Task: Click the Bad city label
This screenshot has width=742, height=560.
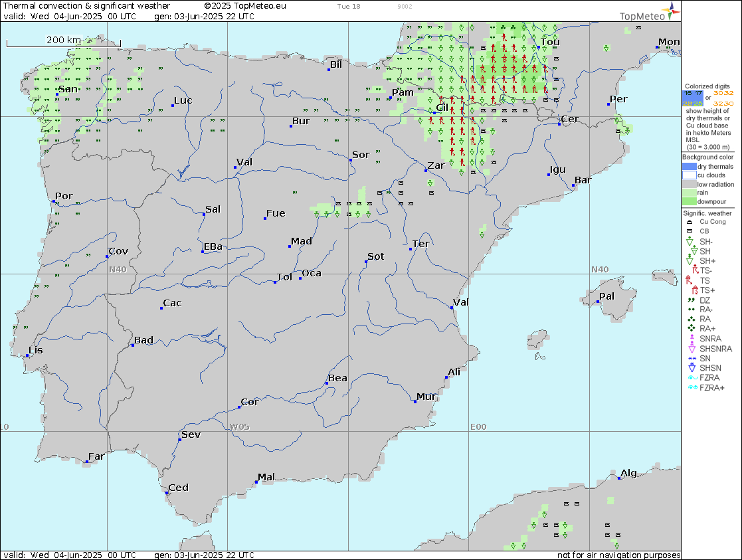Action: [144, 340]
